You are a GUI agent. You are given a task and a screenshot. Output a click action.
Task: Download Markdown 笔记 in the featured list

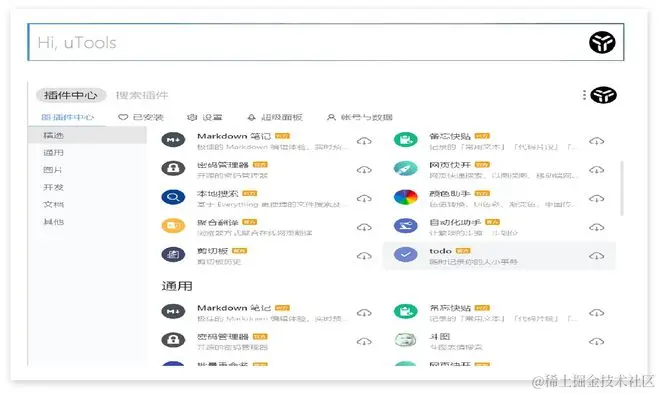click(x=364, y=141)
